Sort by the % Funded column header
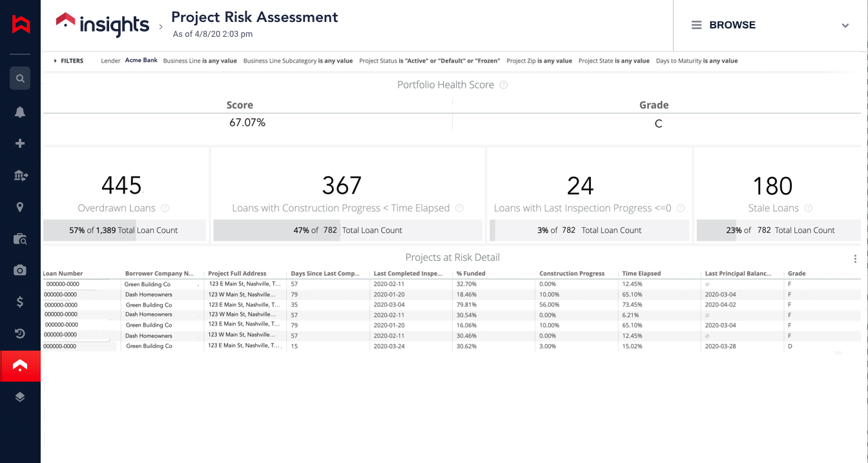The height and width of the screenshot is (463, 868). (x=471, y=274)
